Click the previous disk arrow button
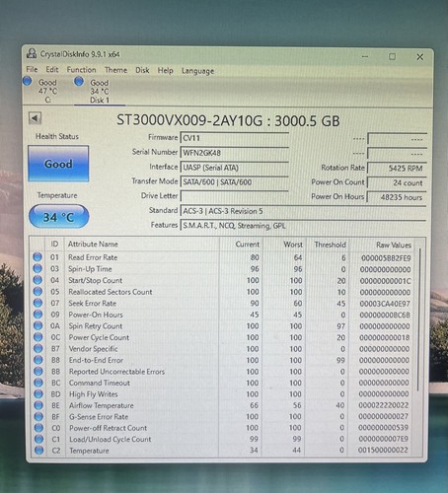This screenshot has height=493, width=448. (x=35, y=118)
